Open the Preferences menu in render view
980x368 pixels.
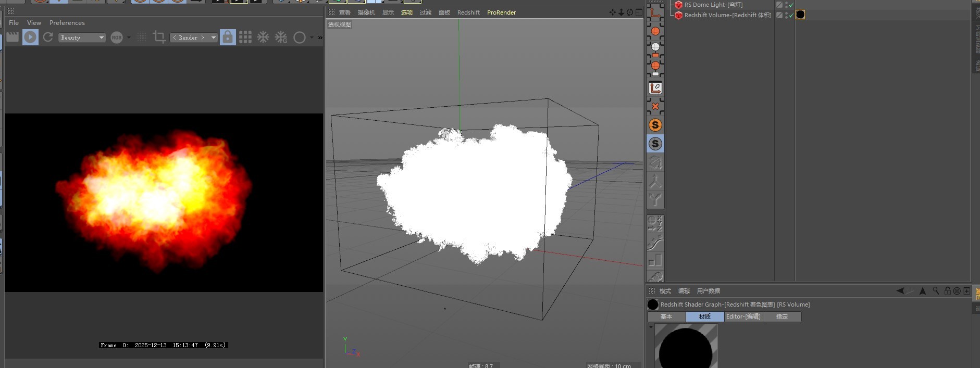point(67,23)
